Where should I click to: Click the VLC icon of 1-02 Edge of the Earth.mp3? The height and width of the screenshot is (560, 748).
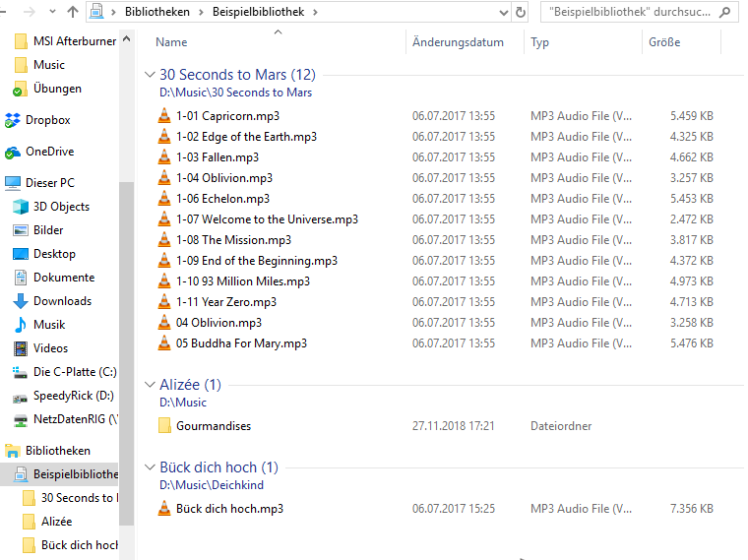[164, 137]
